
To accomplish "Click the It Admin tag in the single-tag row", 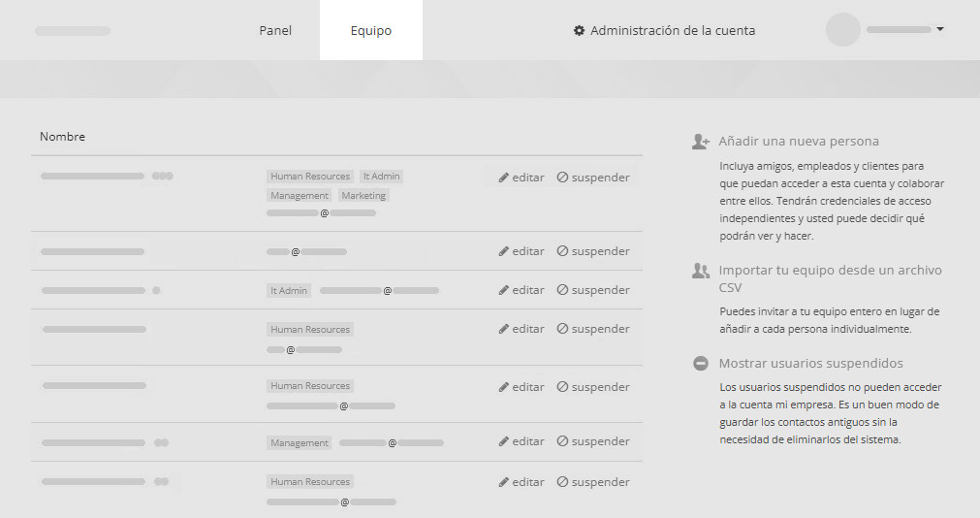I will pyautogui.click(x=289, y=291).
